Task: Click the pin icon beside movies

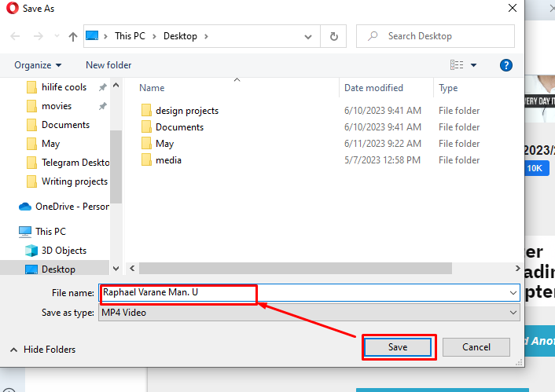Action: (x=103, y=106)
